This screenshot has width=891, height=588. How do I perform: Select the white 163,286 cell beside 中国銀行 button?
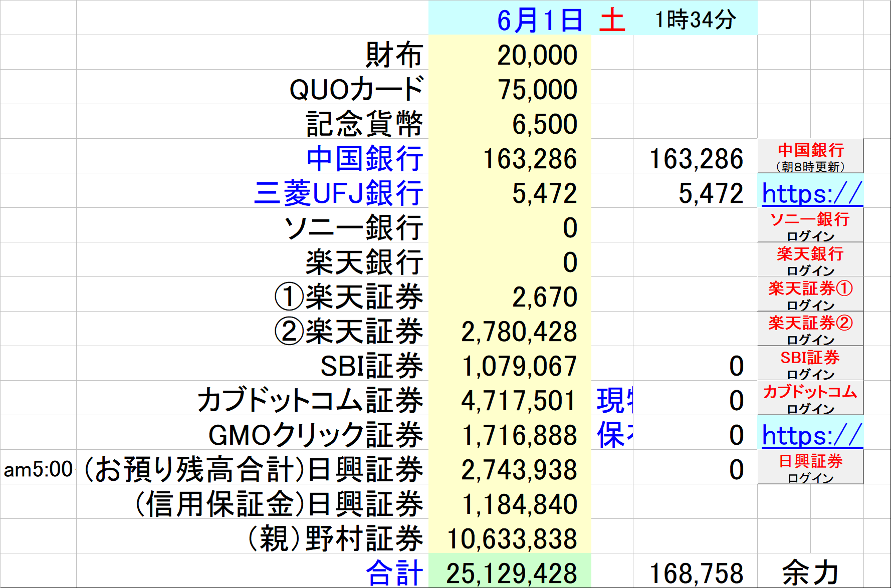695,156
